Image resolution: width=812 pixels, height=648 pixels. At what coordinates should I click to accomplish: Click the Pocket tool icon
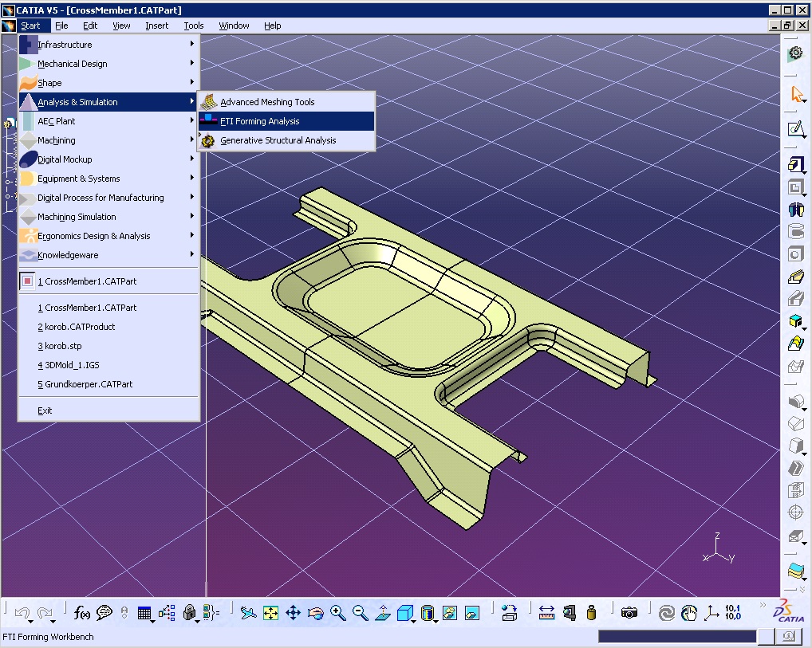point(796,187)
